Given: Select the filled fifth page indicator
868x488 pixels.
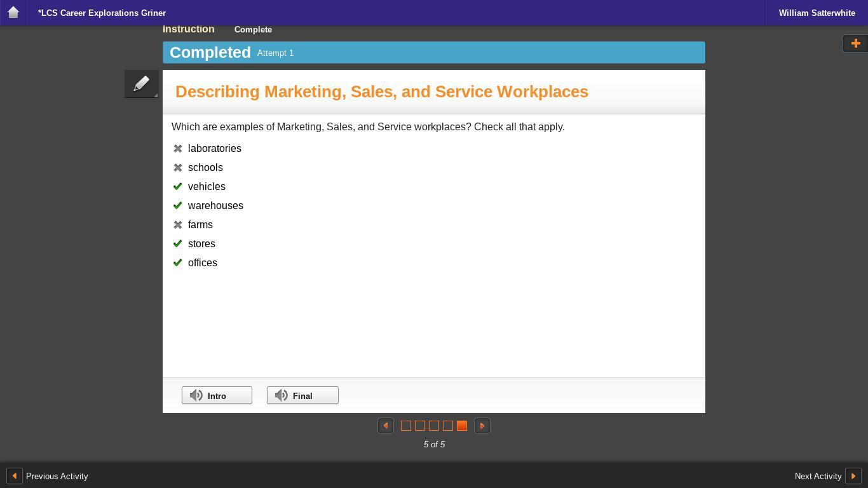Looking at the screenshot, I should coord(462,426).
